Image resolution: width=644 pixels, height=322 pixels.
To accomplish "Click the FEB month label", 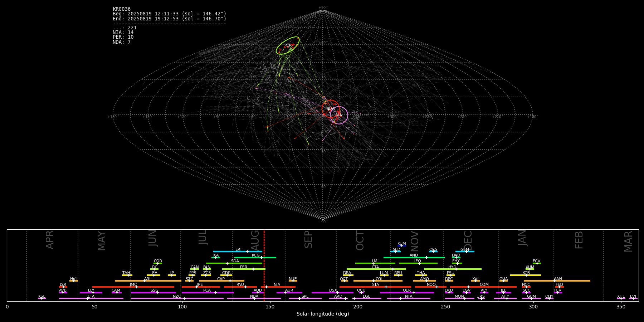I will click(x=579, y=240).
